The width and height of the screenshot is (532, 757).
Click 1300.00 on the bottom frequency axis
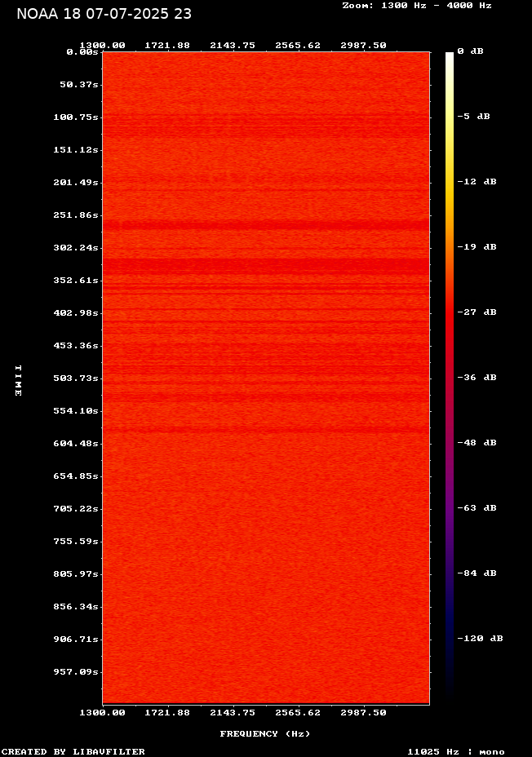coord(103,712)
